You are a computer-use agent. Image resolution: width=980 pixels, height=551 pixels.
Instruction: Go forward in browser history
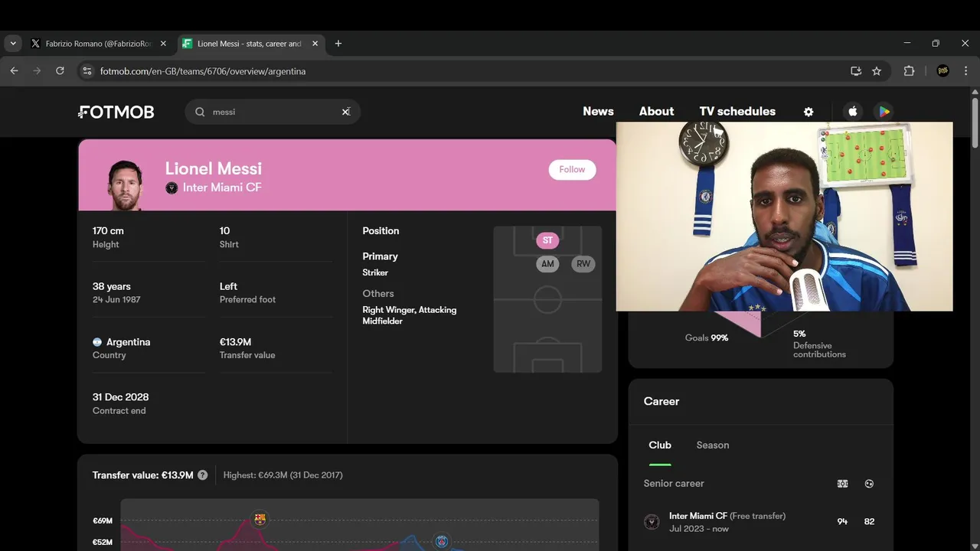click(37, 71)
